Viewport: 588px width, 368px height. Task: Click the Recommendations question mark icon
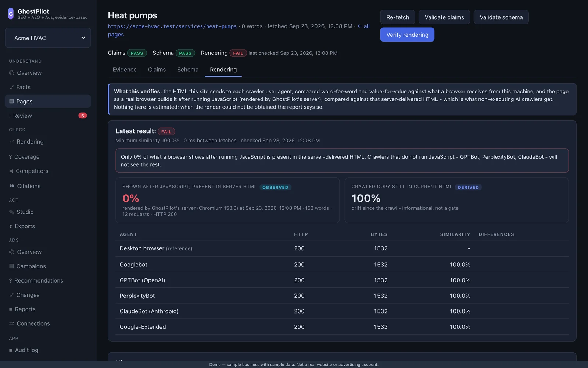pos(10,281)
